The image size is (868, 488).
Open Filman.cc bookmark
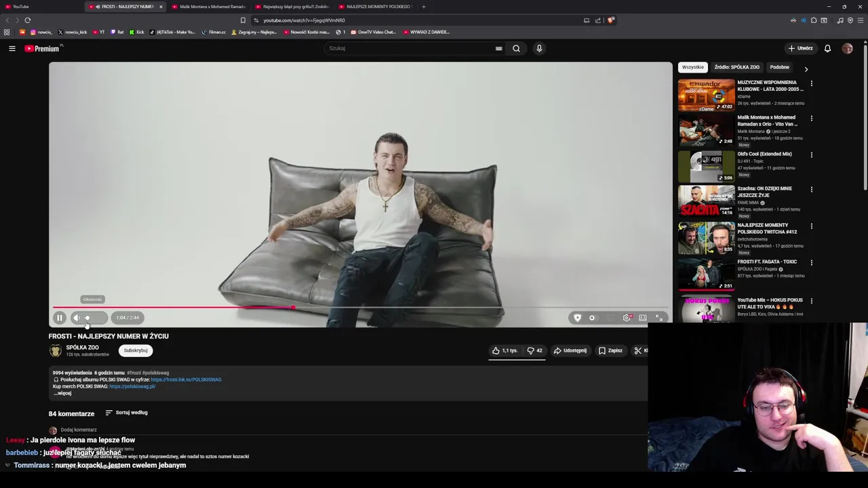pos(214,32)
